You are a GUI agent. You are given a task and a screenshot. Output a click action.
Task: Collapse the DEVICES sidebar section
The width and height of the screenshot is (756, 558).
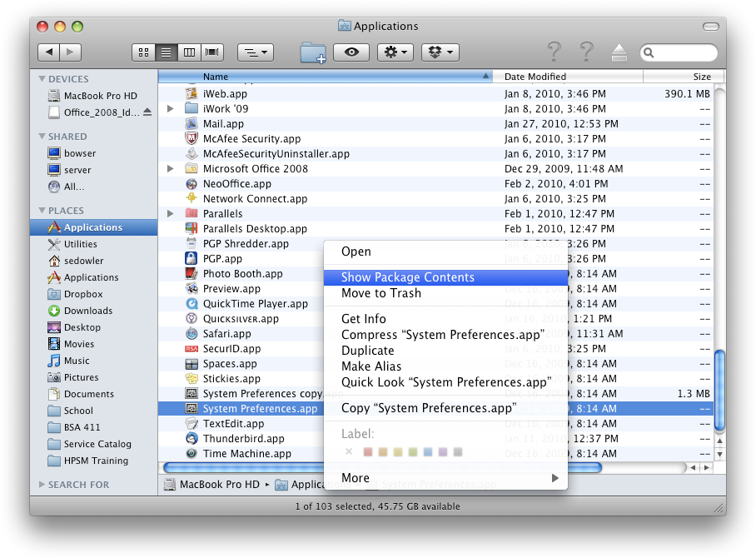click(42, 78)
